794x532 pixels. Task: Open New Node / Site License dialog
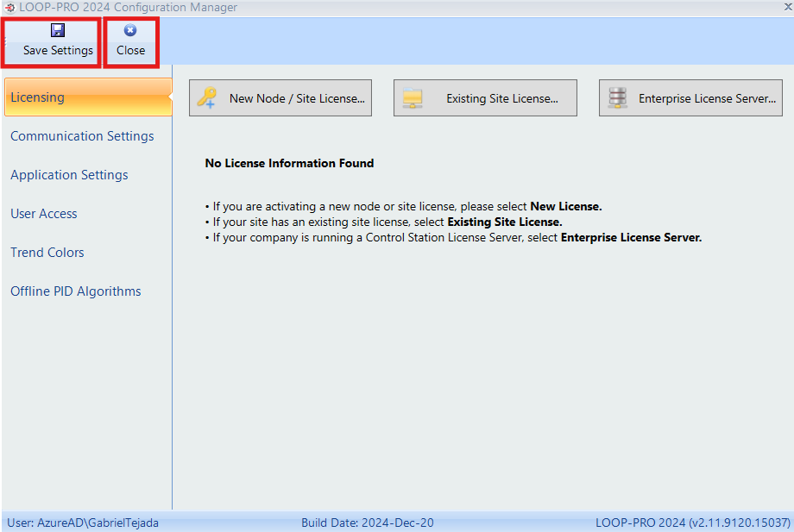pos(280,98)
